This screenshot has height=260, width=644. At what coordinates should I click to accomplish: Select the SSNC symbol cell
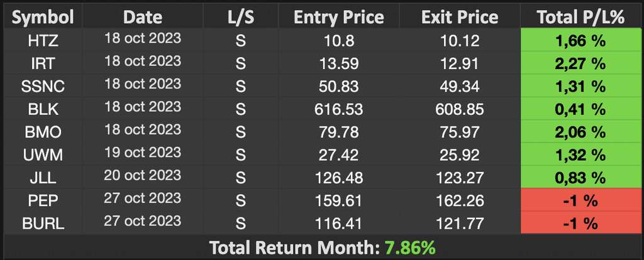pyautogui.click(x=43, y=86)
